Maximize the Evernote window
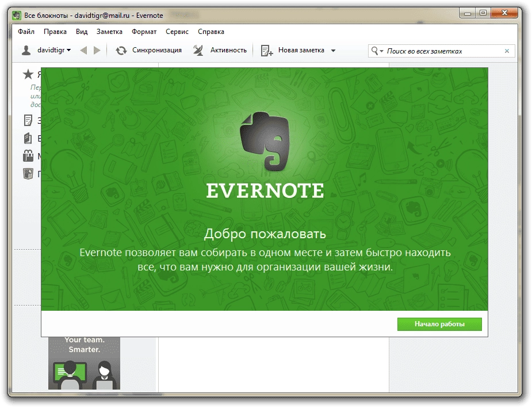Screen dimensions: 532x408 pos(483,13)
